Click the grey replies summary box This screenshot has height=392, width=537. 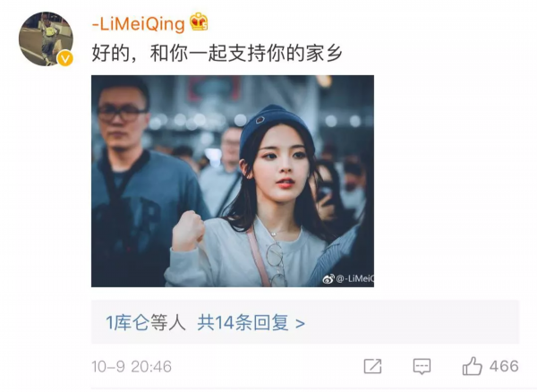click(305, 322)
